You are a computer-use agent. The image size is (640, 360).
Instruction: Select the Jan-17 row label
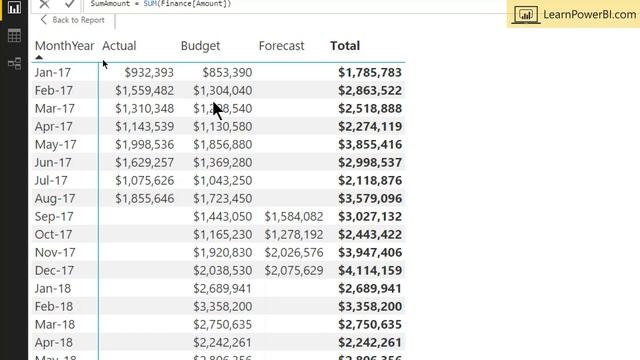click(53, 73)
